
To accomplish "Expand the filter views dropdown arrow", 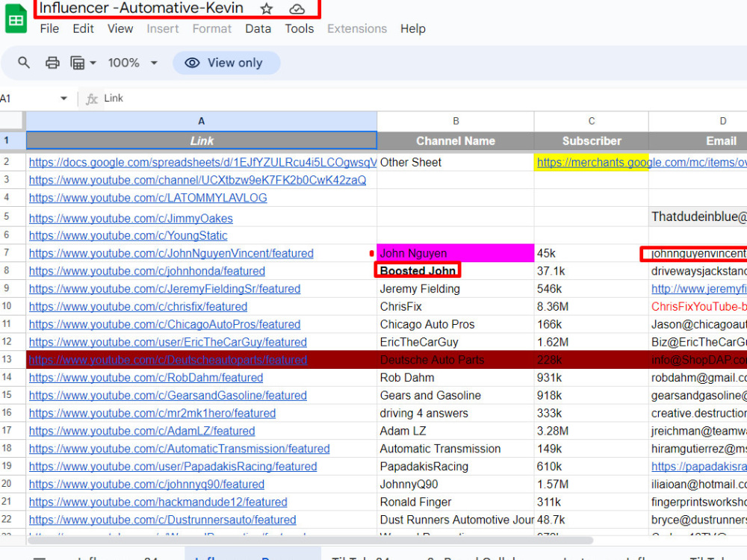I will (x=93, y=63).
